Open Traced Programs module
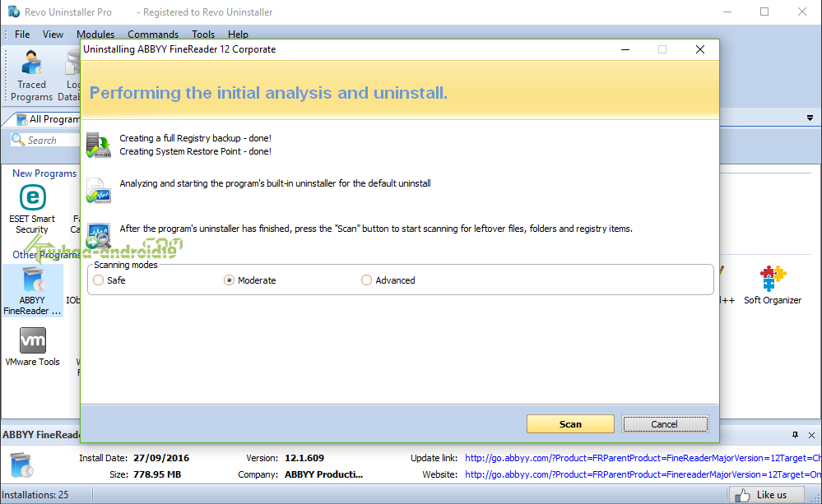 (x=31, y=76)
